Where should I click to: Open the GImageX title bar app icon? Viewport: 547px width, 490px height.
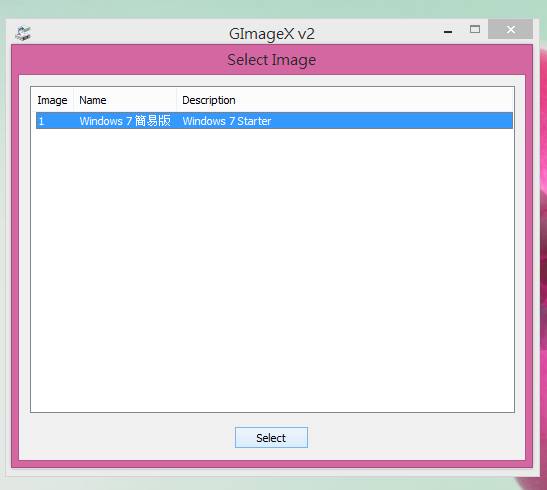click(x=23, y=33)
